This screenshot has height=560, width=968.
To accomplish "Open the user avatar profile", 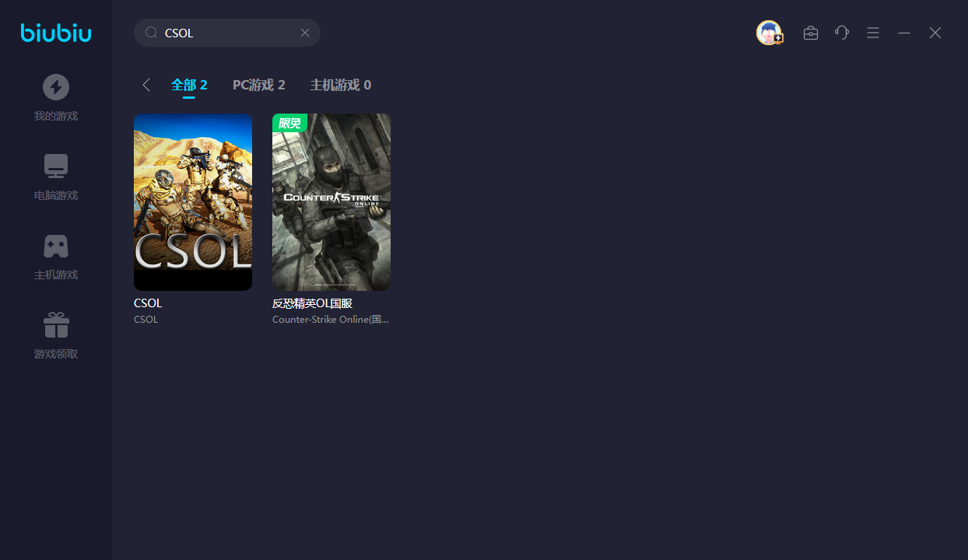I will pyautogui.click(x=769, y=33).
